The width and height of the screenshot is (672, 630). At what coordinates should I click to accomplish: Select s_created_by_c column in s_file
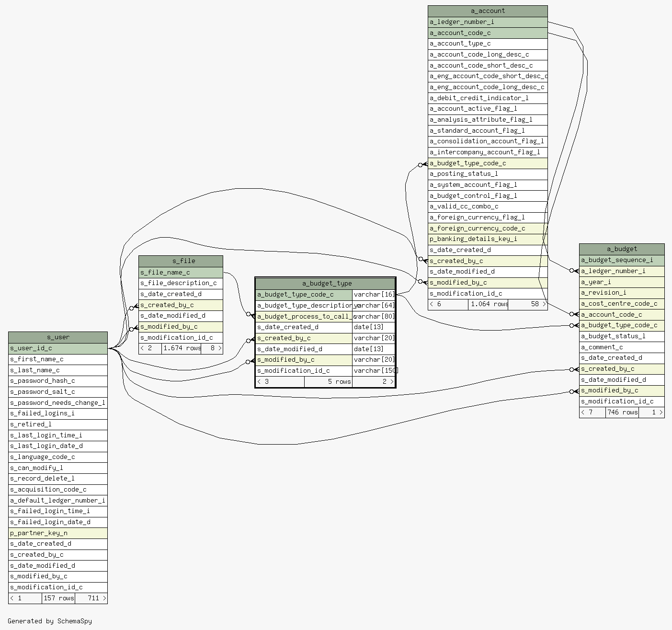(181, 305)
